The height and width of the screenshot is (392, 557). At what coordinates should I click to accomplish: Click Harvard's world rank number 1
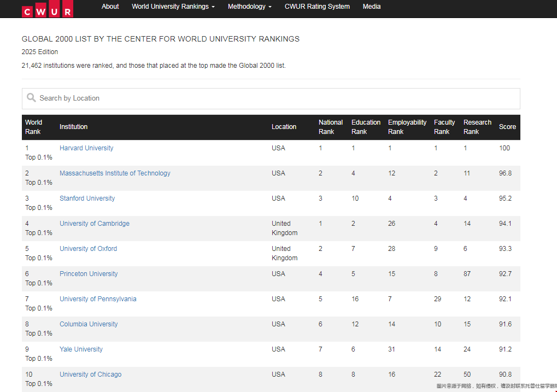[x=27, y=148]
